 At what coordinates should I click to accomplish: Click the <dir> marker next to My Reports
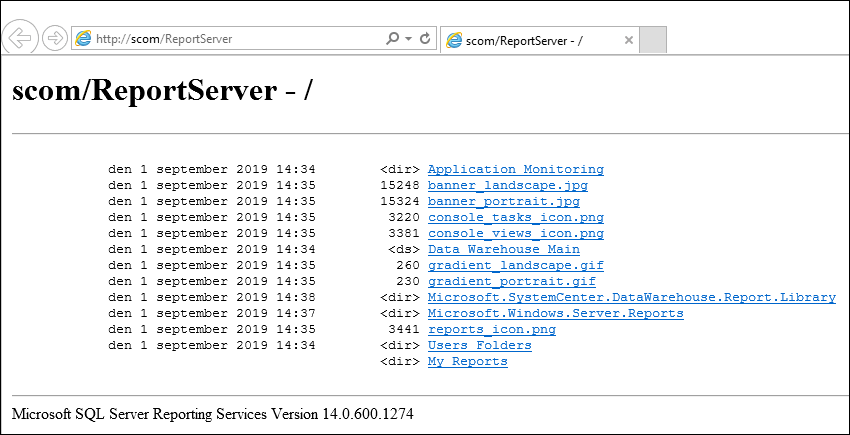point(400,361)
